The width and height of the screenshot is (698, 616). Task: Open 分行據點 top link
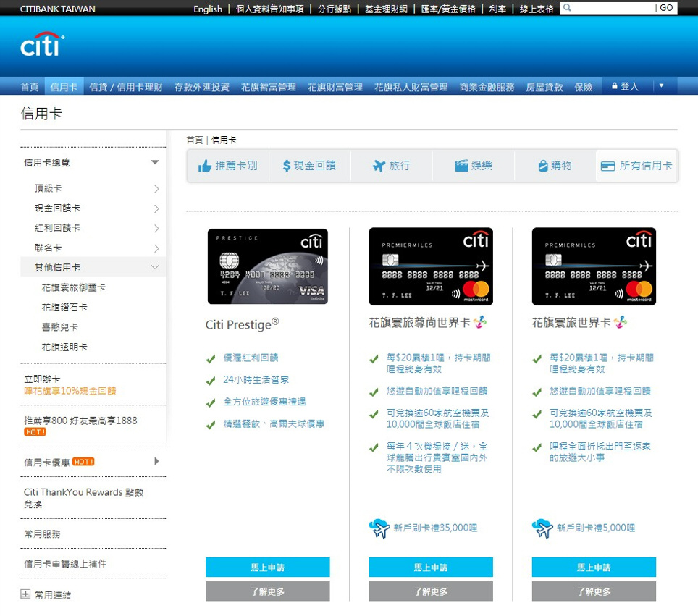pos(335,9)
